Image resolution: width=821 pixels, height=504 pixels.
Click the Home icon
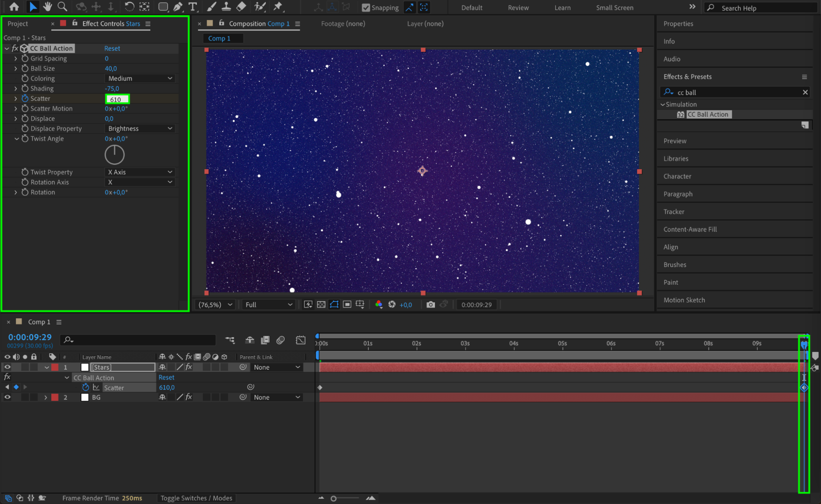(14, 7)
